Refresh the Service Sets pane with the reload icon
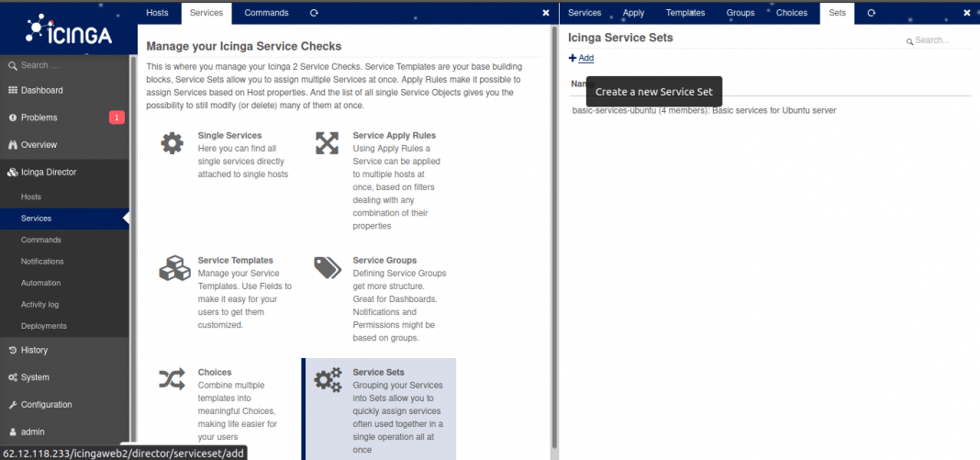Image resolution: width=980 pixels, height=460 pixels. coord(871,13)
